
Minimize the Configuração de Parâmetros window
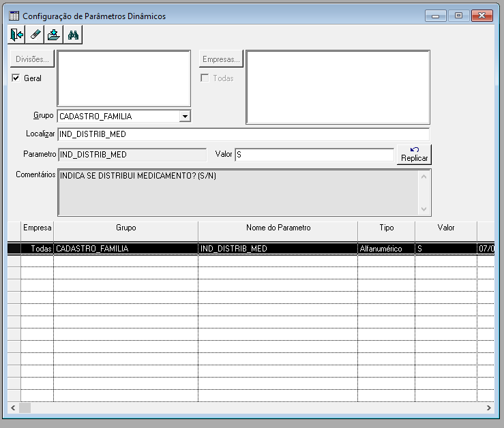point(436,16)
